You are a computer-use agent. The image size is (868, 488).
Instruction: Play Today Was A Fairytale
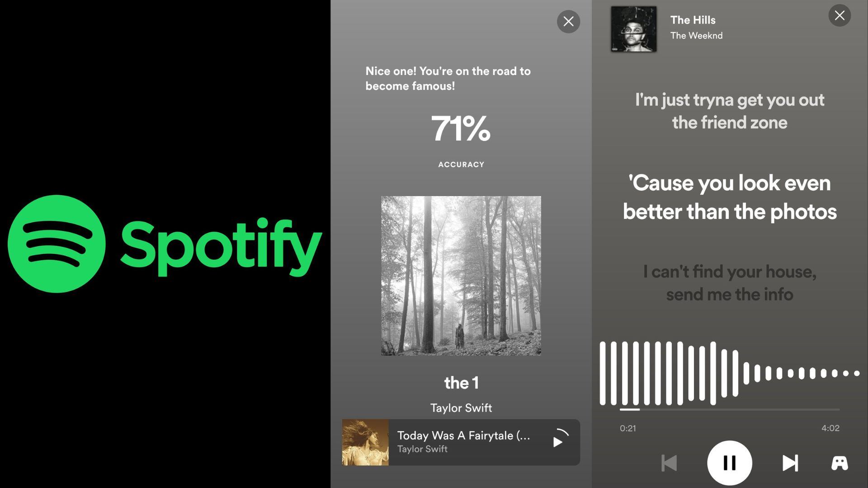click(x=558, y=441)
